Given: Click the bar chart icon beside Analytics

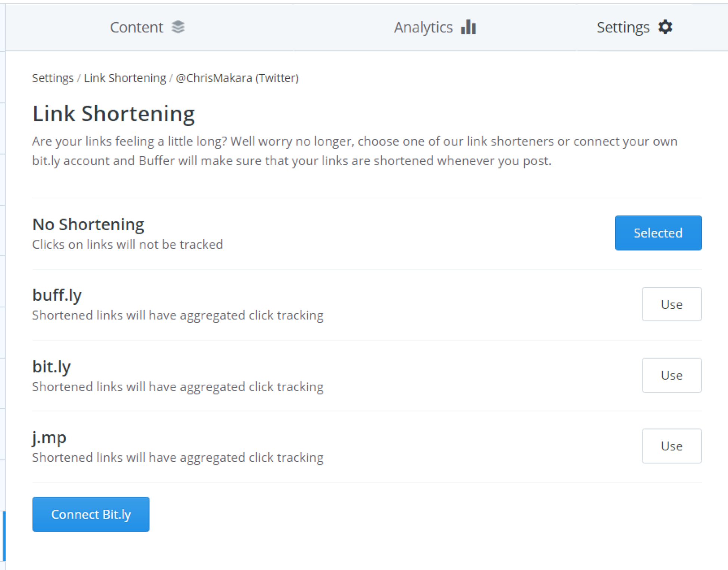Looking at the screenshot, I should pyautogui.click(x=469, y=27).
